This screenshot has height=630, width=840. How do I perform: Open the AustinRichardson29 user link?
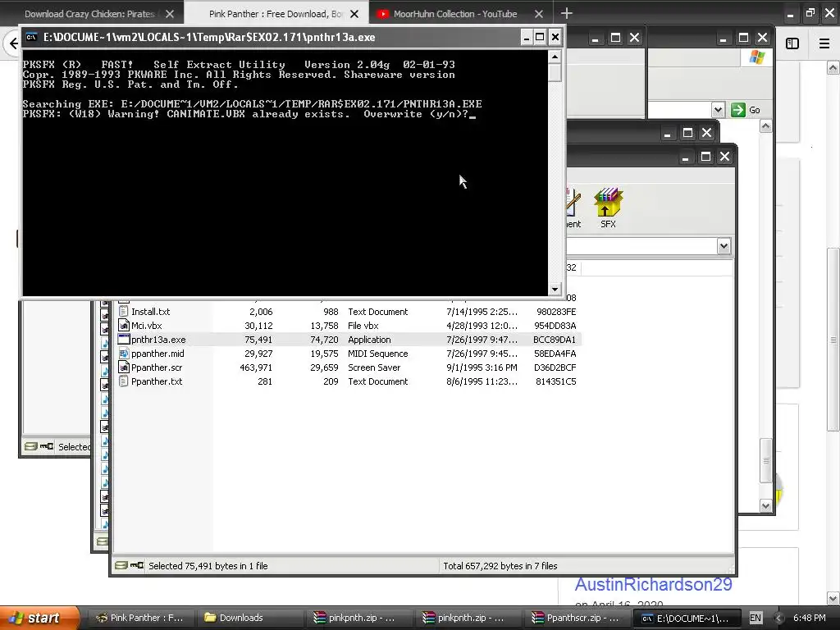[x=653, y=584]
